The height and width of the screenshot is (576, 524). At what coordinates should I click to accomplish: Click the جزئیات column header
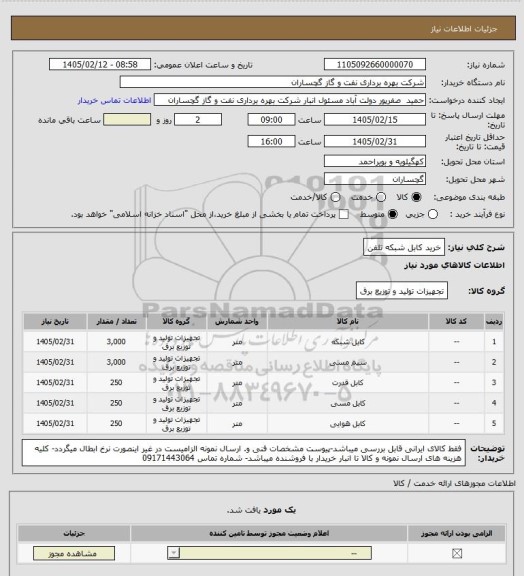click(74, 533)
